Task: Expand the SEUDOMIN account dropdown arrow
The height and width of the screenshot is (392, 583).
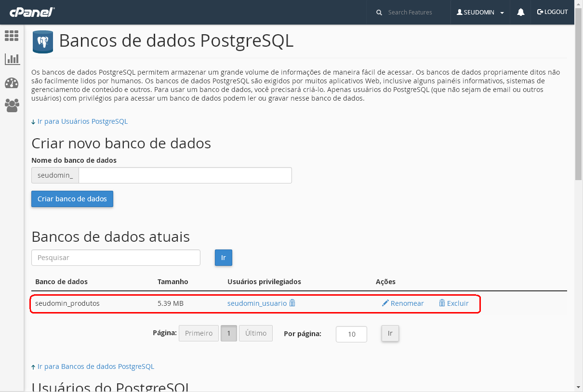Action: tap(502, 13)
